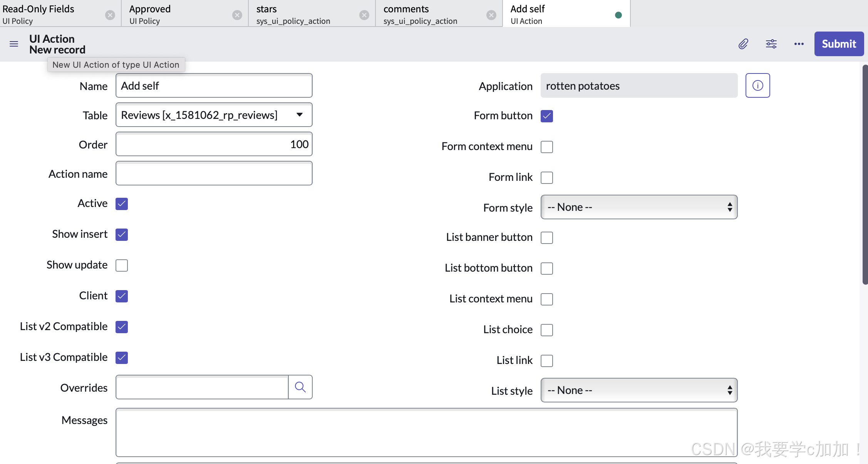This screenshot has height=464, width=868.
Task: Open the hamburger form context menu
Action: pyautogui.click(x=14, y=44)
